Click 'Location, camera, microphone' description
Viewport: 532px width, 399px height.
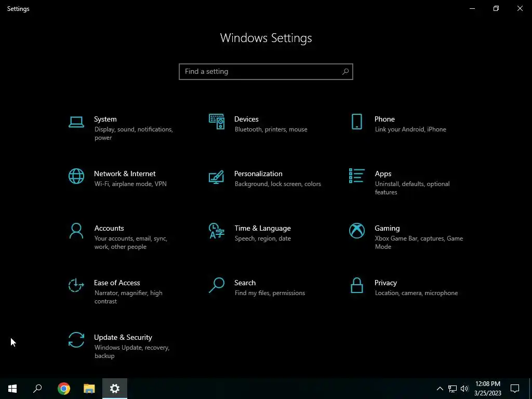(x=416, y=293)
